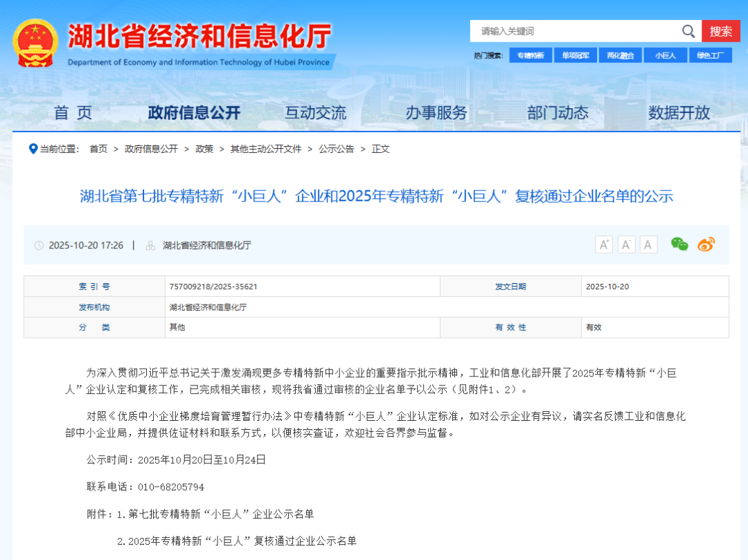Image resolution: width=748 pixels, height=560 pixels.
Task: Decrease font size with A- icon
Action: [626, 244]
